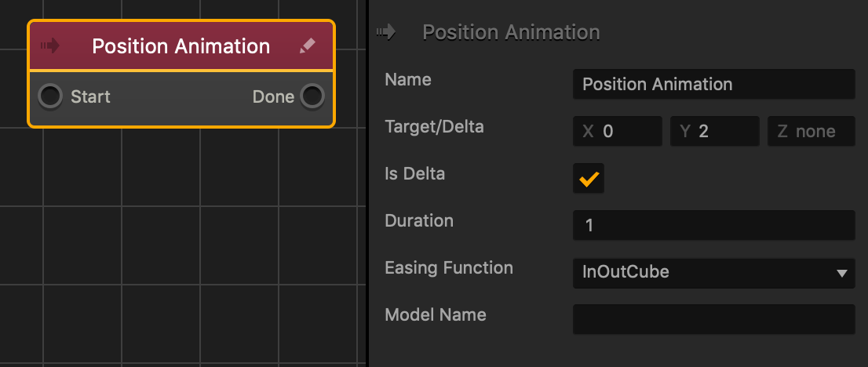Click the Duration input field
868x367 pixels.
tap(713, 226)
